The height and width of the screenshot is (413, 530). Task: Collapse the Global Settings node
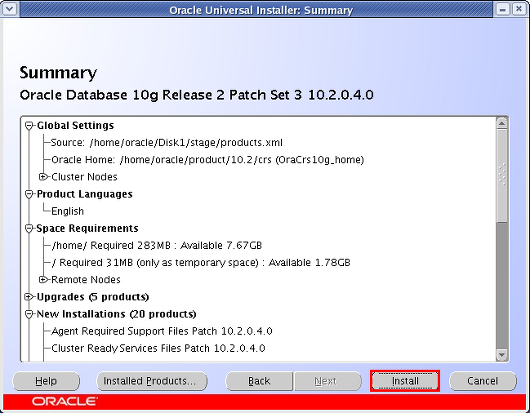tap(29, 126)
